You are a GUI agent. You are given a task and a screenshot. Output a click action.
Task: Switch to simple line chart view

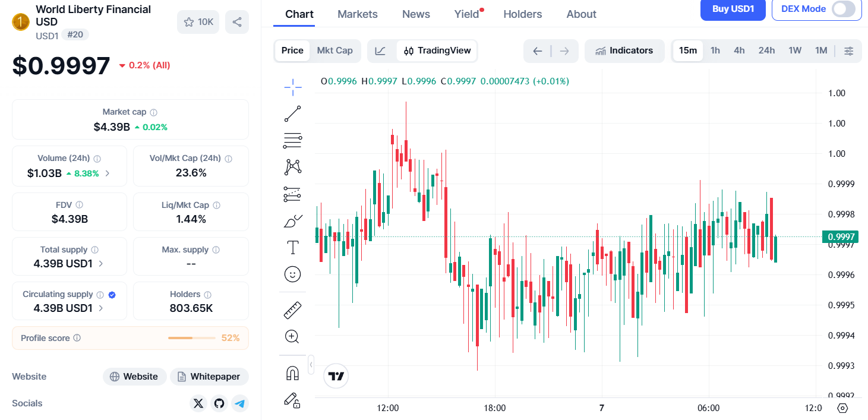(x=381, y=51)
